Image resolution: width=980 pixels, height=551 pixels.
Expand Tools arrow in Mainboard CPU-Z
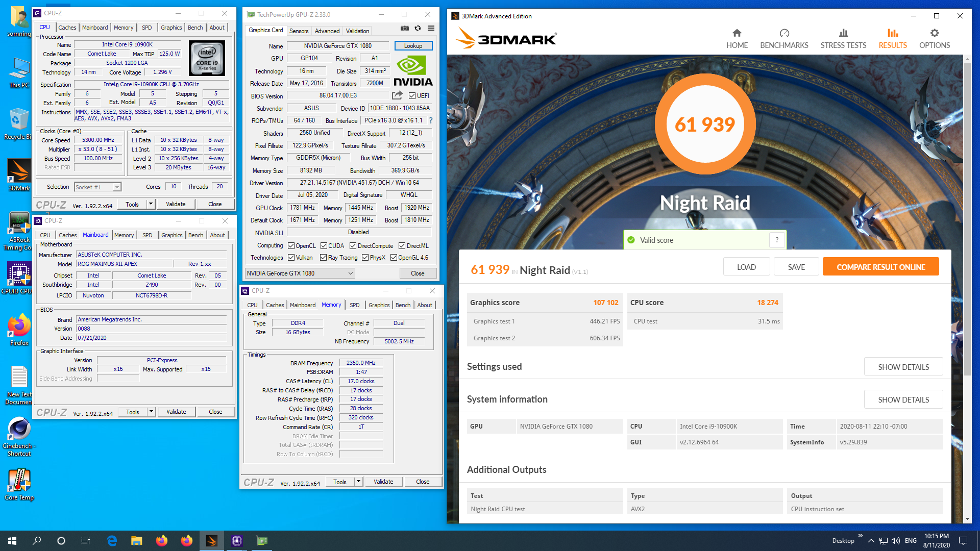click(151, 412)
